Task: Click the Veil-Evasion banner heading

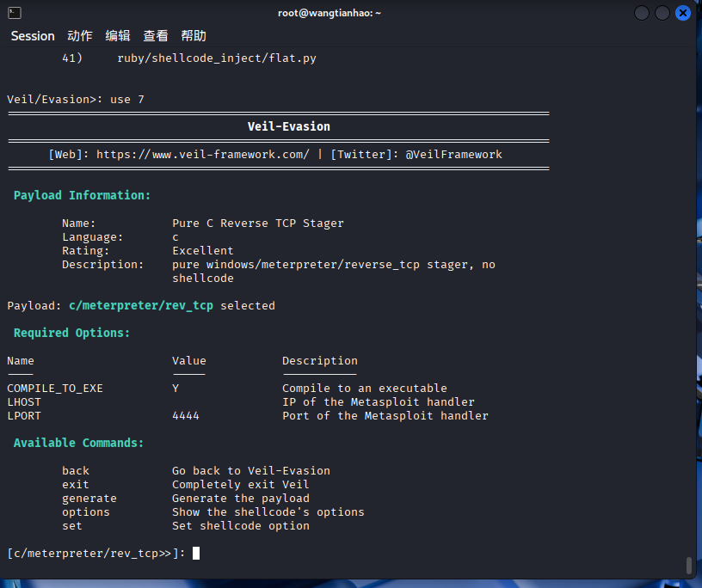Action: click(289, 126)
